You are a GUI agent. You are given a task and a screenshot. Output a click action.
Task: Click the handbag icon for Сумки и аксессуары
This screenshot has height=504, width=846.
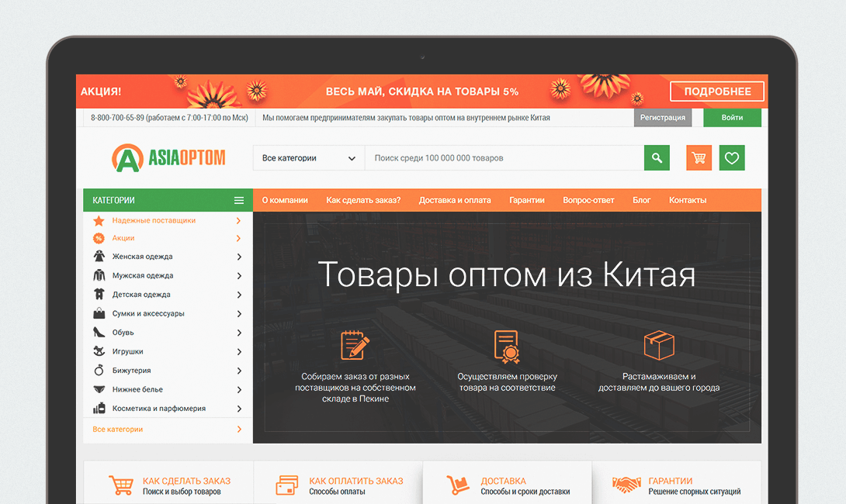[99, 313]
